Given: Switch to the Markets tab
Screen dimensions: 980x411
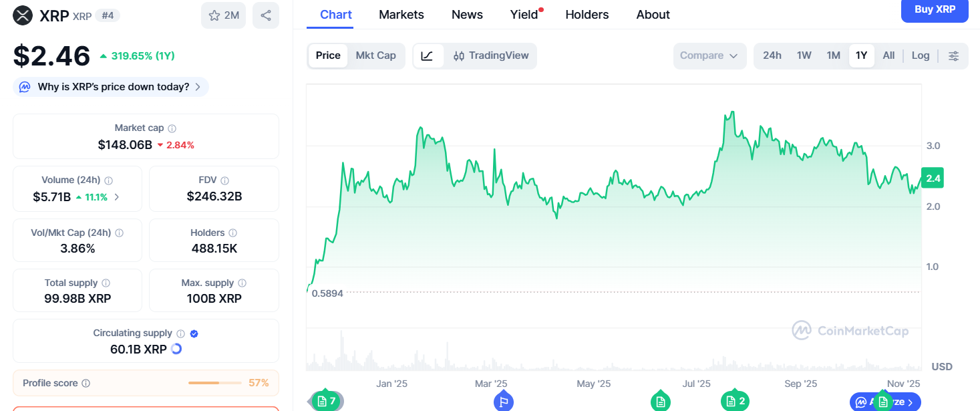Looking at the screenshot, I should click(401, 15).
